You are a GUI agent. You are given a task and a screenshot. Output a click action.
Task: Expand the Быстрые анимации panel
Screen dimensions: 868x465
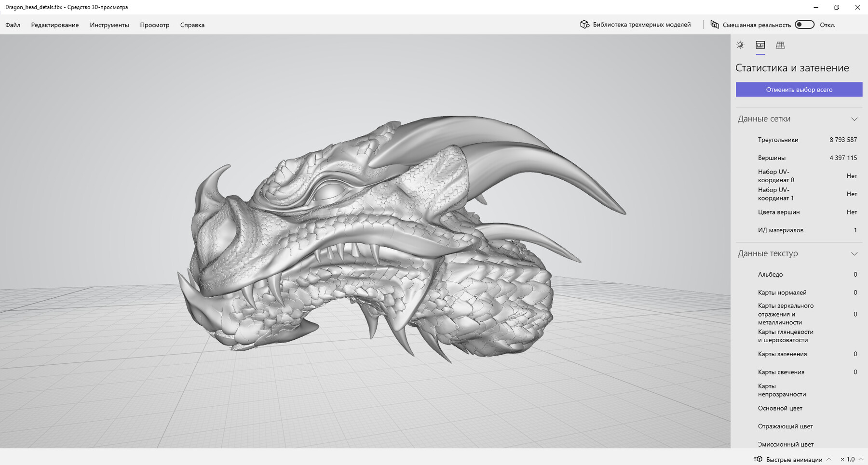[830, 459]
